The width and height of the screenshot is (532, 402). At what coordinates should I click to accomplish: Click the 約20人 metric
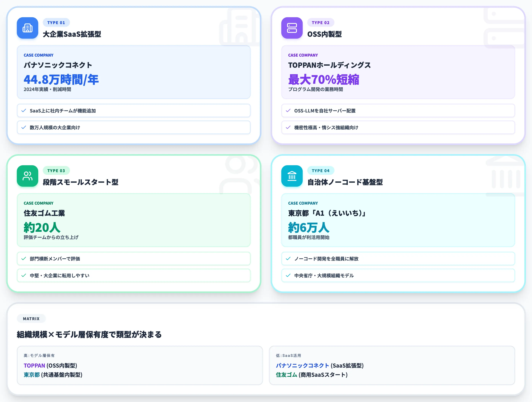click(42, 228)
